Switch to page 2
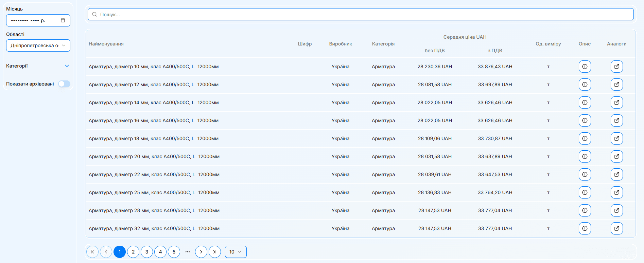The width and height of the screenshot is (644, 263). [x=133, y=252]
